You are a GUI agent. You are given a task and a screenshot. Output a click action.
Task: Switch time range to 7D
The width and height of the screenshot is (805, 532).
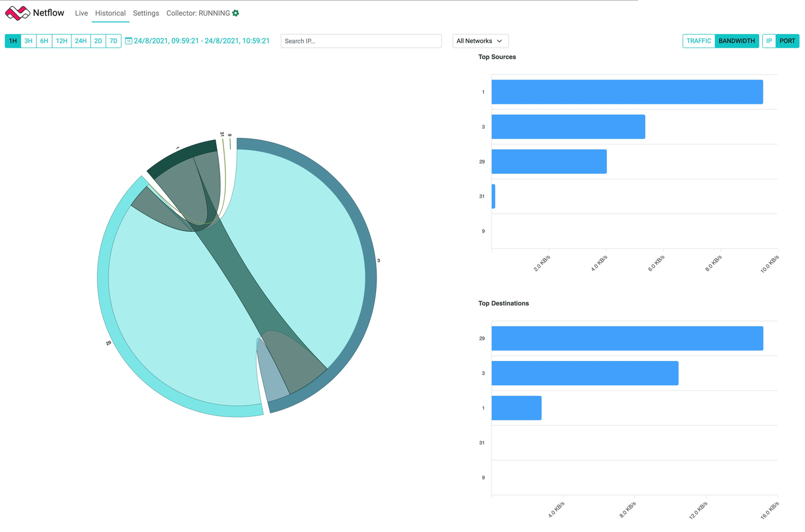tap(113, 41)
